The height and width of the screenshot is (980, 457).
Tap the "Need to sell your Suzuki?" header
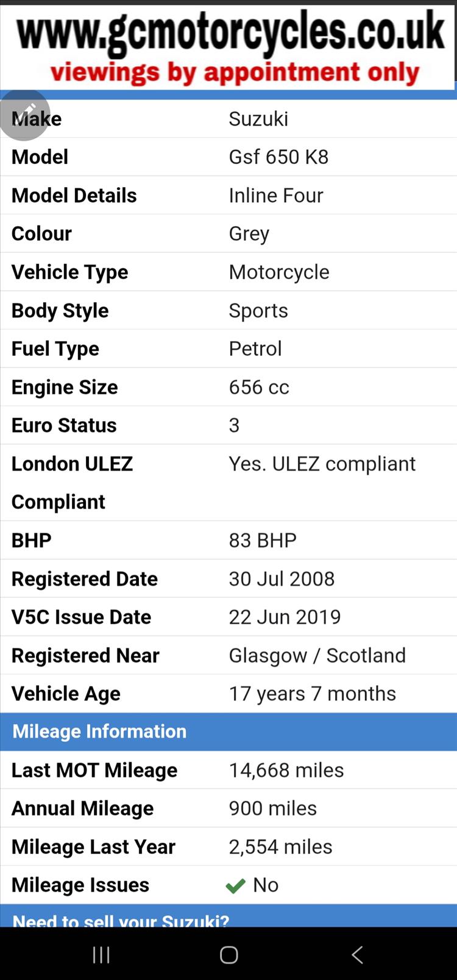(121, 920)
